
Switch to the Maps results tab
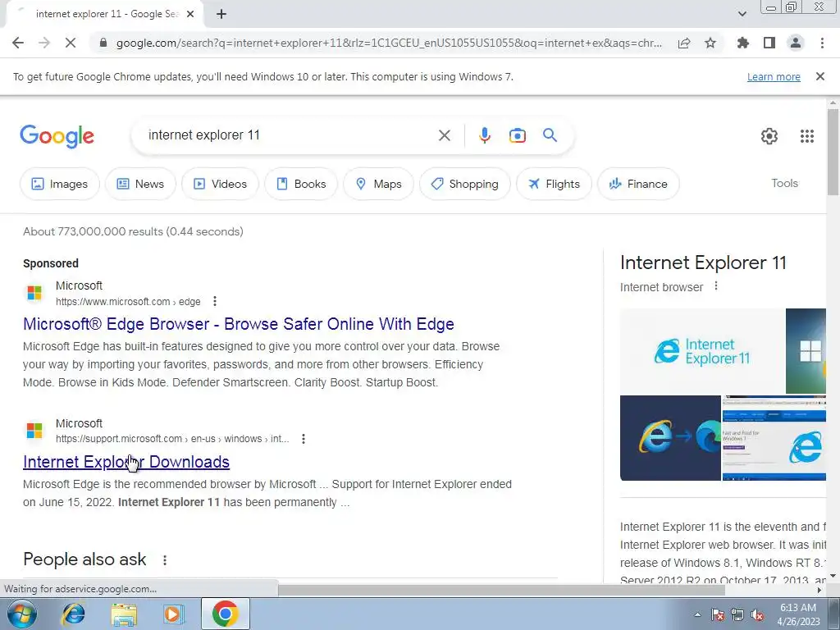(x=379, y=184)
